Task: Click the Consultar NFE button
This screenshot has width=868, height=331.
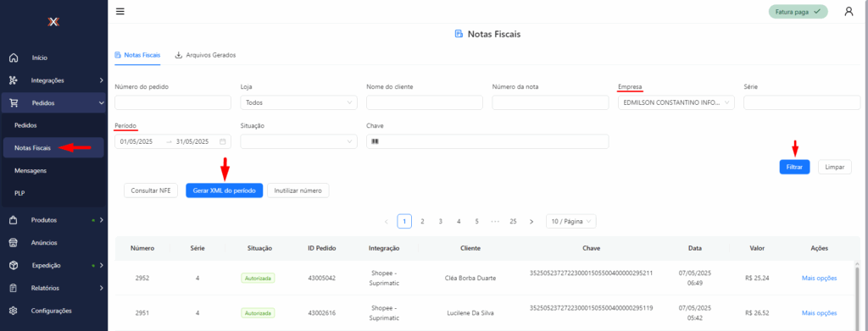Action: [x=151, y=190]
